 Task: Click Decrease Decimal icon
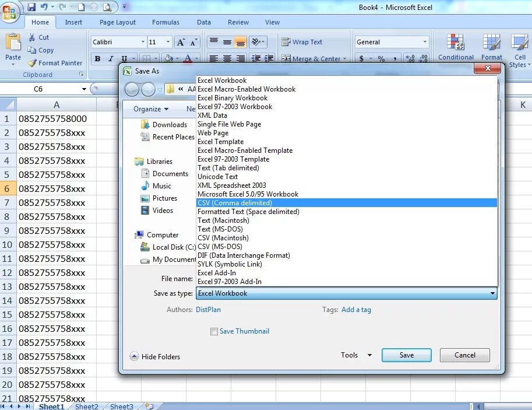(x=423, y=58)
